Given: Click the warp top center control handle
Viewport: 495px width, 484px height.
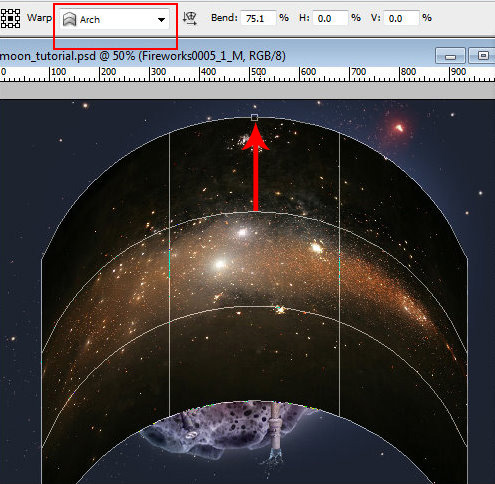Looking at the screenshot, I should [x=255, y=117].
